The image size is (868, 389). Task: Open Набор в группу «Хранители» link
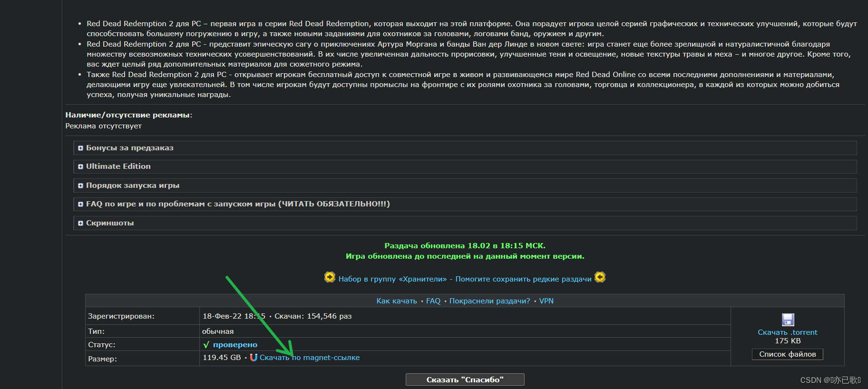[392, 279]
